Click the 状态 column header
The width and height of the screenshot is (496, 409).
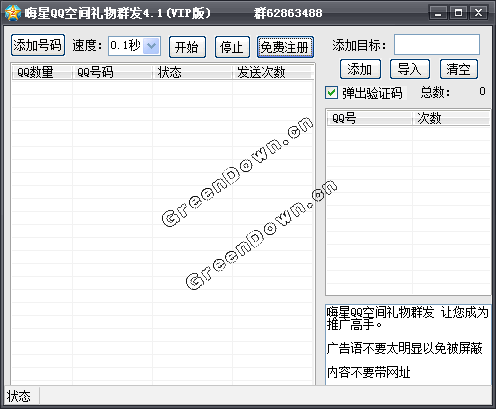click(x=192, y=72)
